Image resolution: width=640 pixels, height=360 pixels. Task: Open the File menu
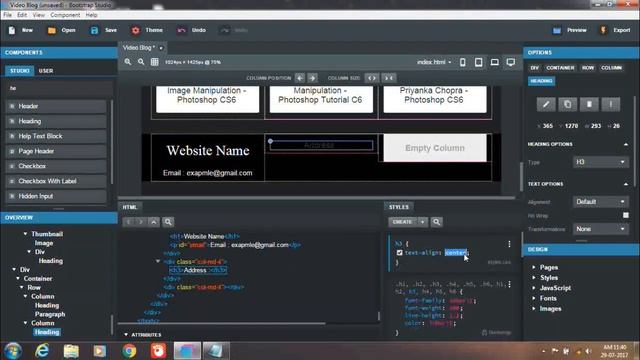pos(7,15)
